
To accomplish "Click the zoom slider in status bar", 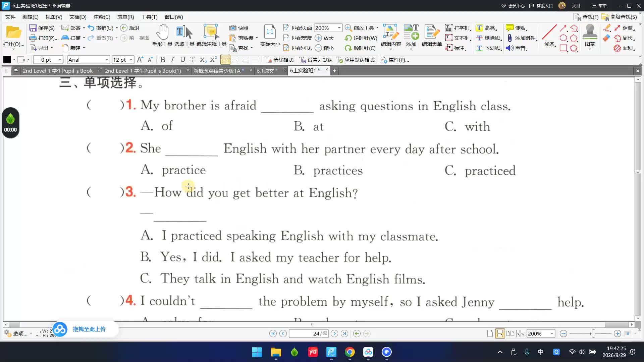I will pyautogui.click(x=593, y=334).
